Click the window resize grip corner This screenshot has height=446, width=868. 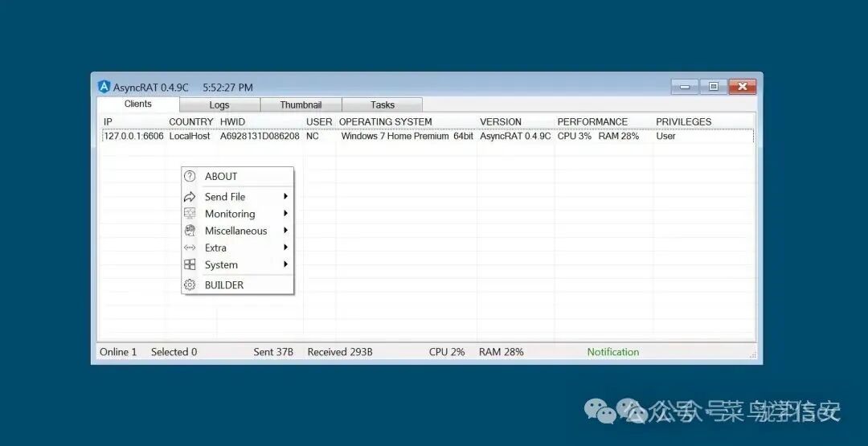click(x=752, y=354)
